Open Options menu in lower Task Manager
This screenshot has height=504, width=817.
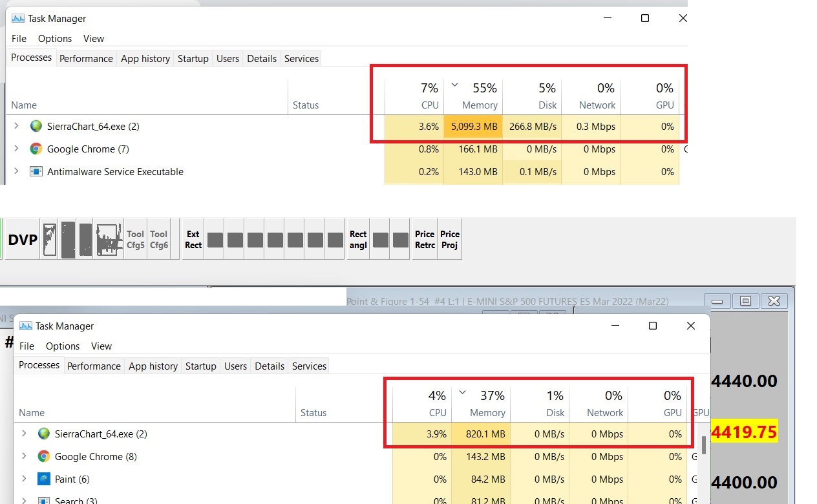coord(63,346)
